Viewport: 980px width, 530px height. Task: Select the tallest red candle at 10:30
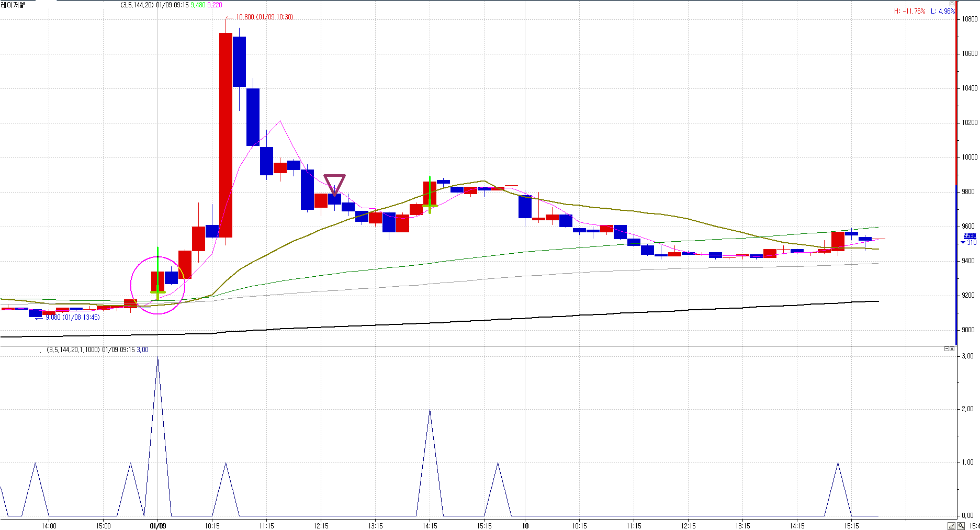coord(226,135)
